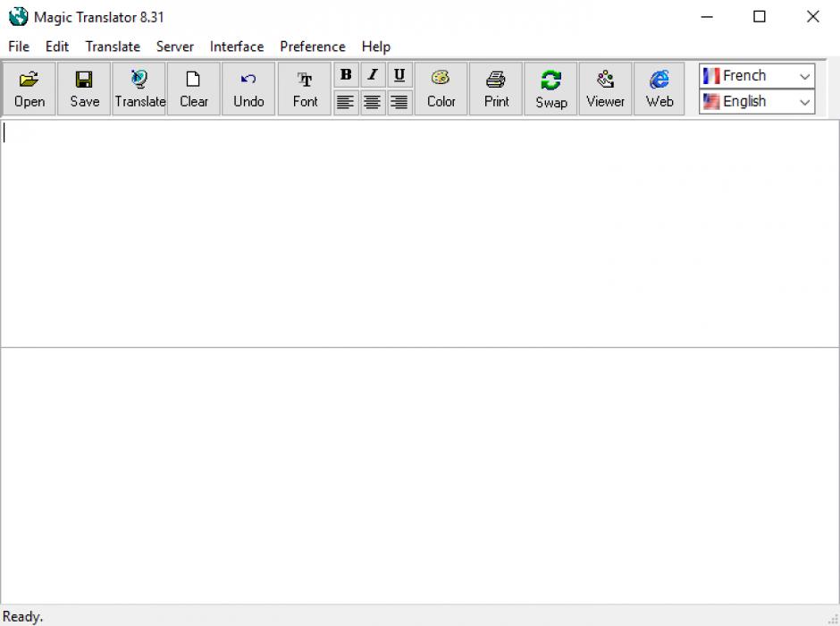The image size is (840, 626).
Task: Click the Magic Translator globe title icon
Action: (18, 17)
